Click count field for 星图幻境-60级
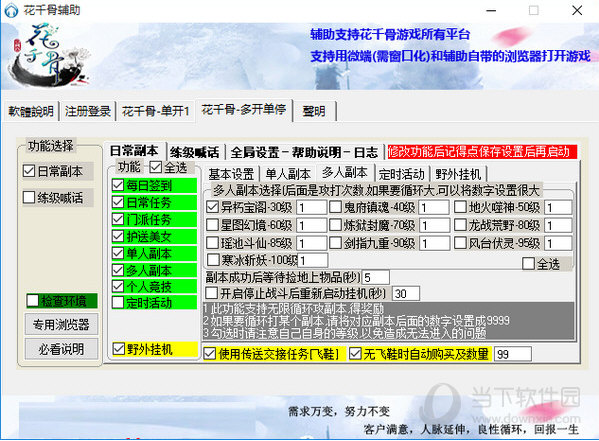Viewport: 599px width, 441px height. pyautogui.click(x=311, y=225)
